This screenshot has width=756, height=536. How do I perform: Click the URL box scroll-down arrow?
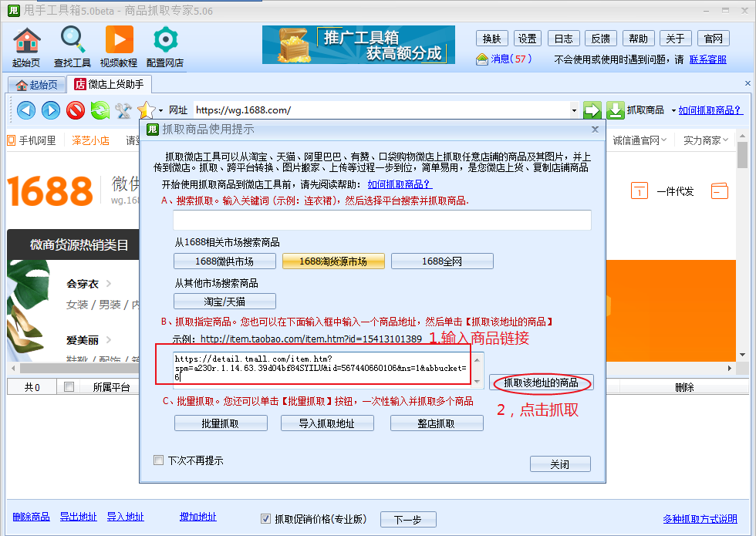point(478,382)
